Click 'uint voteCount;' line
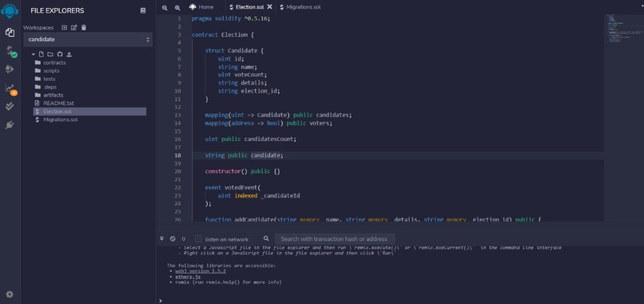 (x=242, y=75)
